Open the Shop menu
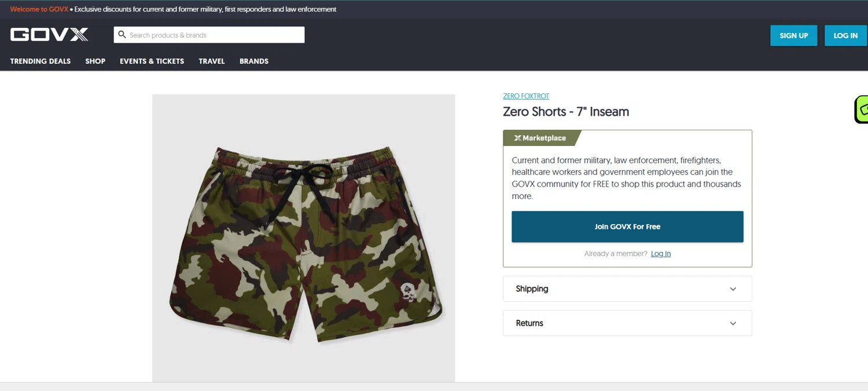This screenshot has height=391, width=868. [95, 61]
